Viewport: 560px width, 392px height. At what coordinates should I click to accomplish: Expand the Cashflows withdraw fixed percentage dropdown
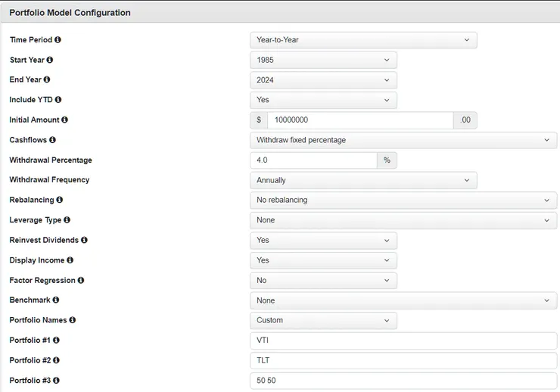(x=403, y=140)
